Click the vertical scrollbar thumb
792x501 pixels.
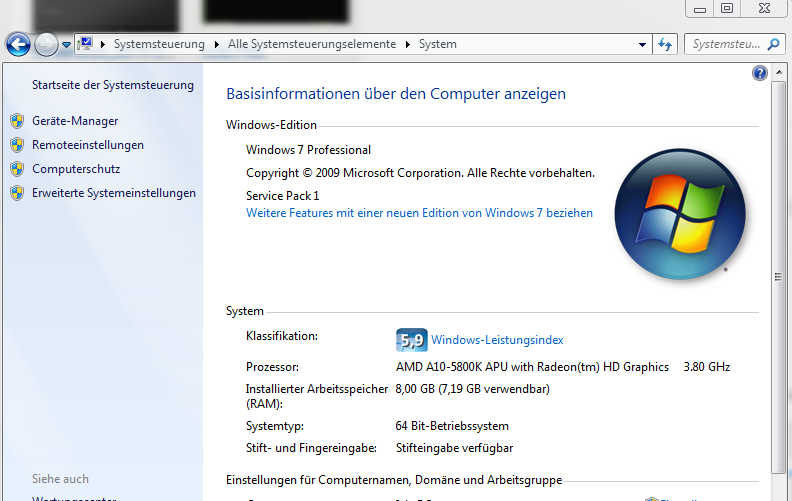coord(778,277)
